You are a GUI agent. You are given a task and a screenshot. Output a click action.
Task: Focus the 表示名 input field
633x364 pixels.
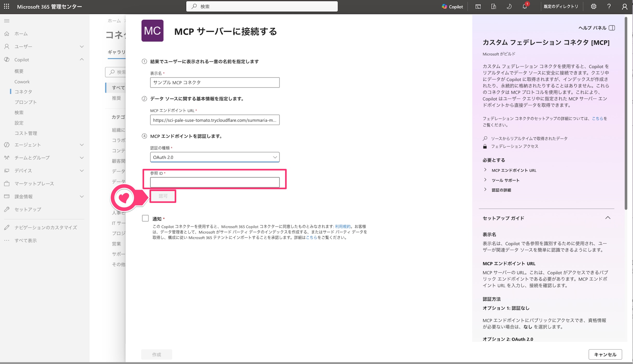tap(215, 82)
